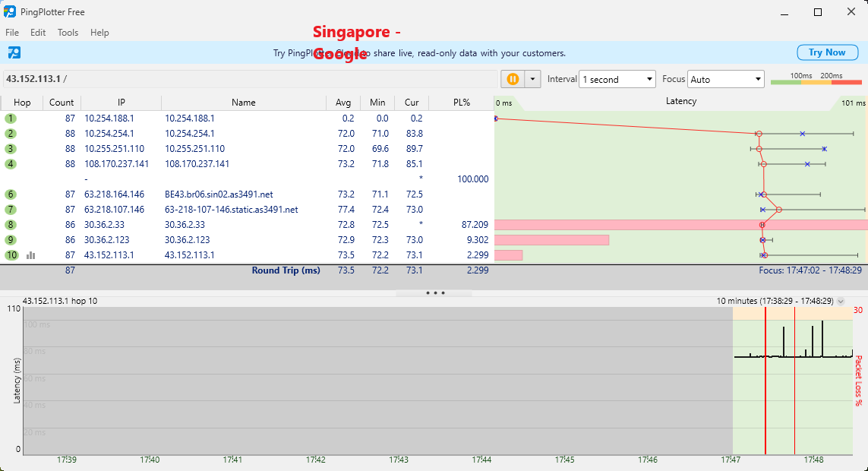The width and height of the screenshot is (868, 471).
Task: Click the 100.000 packet loss value
Action: click(x=473, y=179)
